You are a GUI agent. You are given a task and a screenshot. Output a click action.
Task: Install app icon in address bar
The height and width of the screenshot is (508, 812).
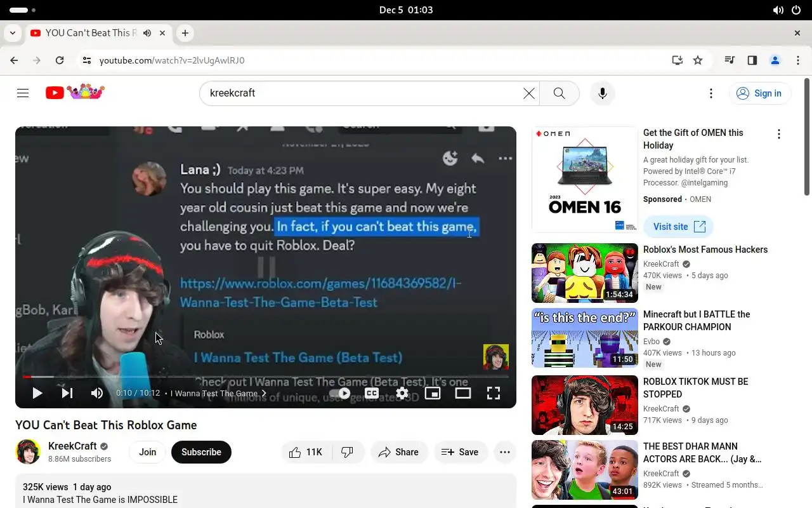click(678, 60)
